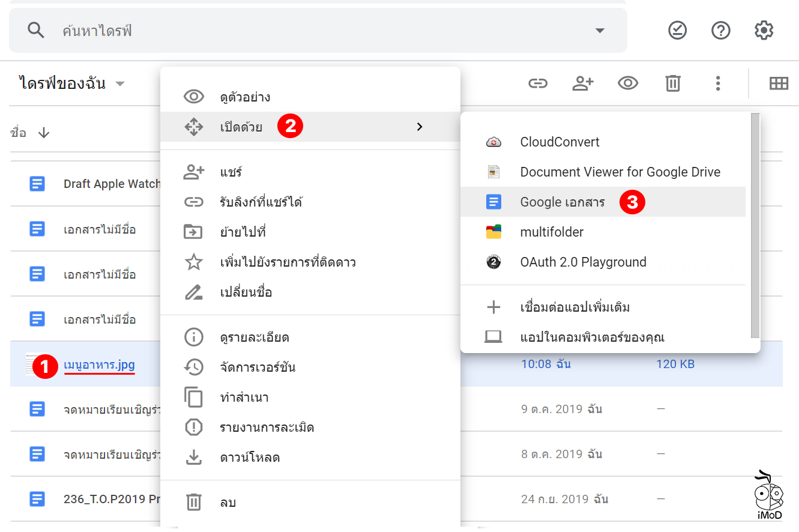The height and width of the screenshot is (532, 799).
Task: Open the ไดรฟ์ของฉัน folder dropdown
Action: tap(120, 83)
